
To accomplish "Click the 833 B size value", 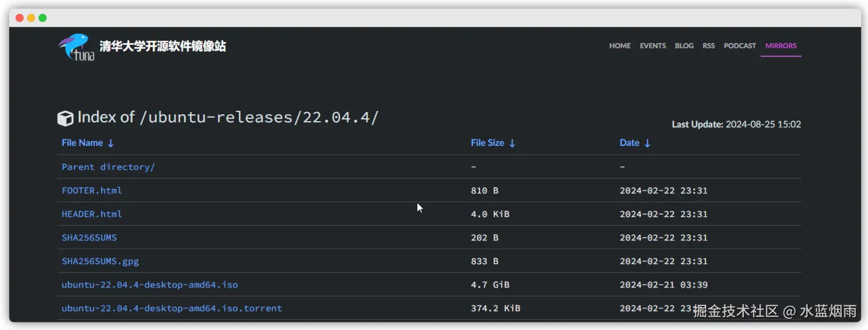I will tap(485, 261).
